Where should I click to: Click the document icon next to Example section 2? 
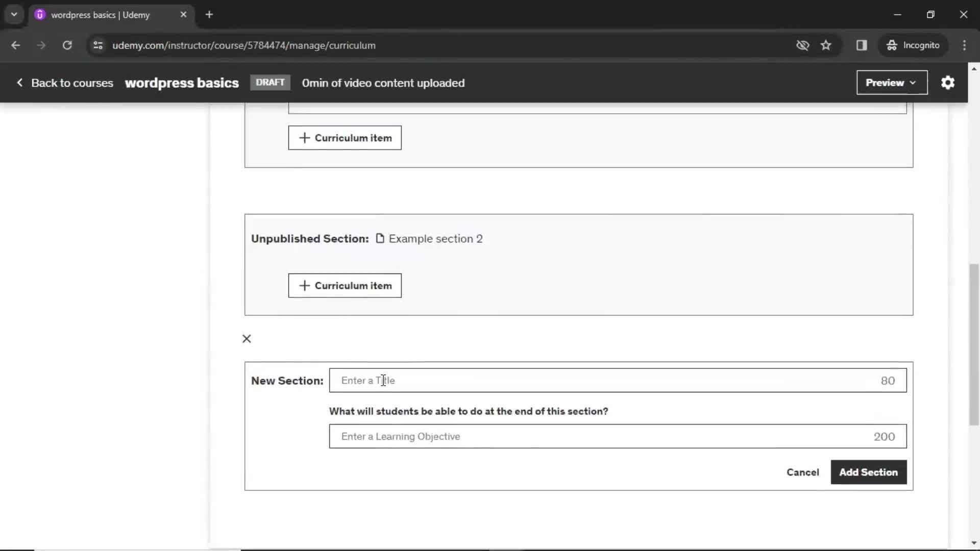(380, 238)
